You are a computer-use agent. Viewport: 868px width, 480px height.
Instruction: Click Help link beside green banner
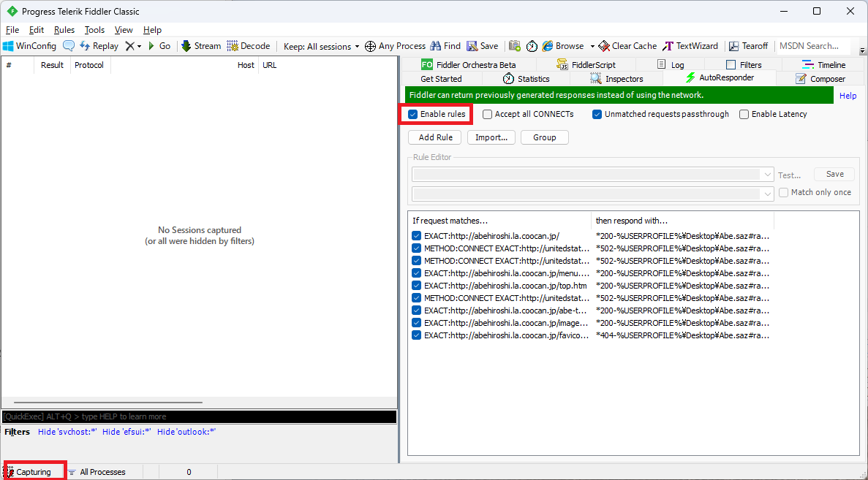coord(848,96)
